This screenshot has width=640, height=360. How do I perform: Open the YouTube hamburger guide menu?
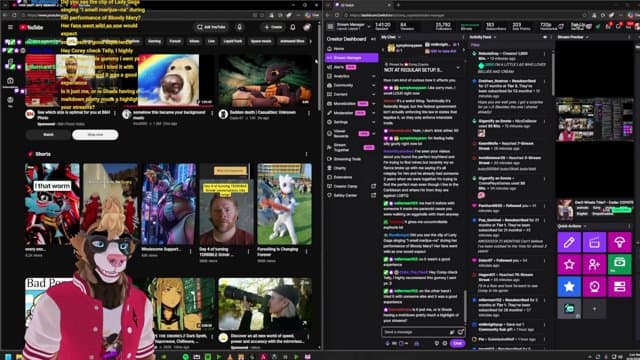point(10,27)
